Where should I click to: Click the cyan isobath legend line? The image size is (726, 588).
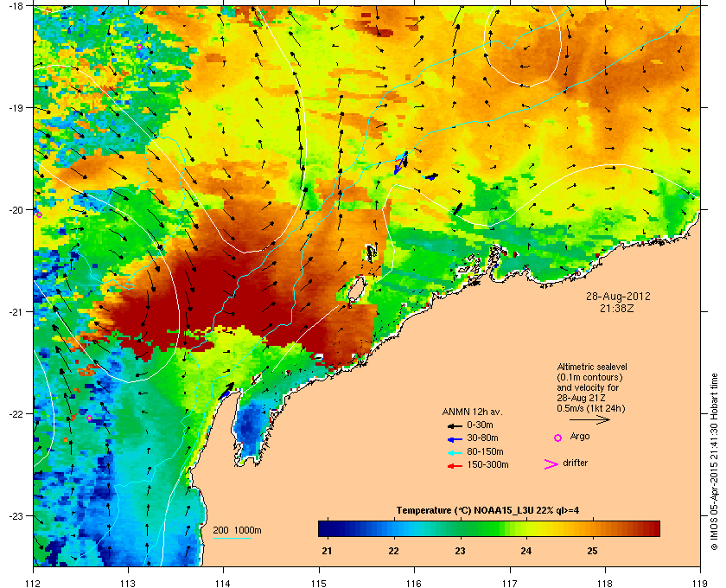point(232,539)
